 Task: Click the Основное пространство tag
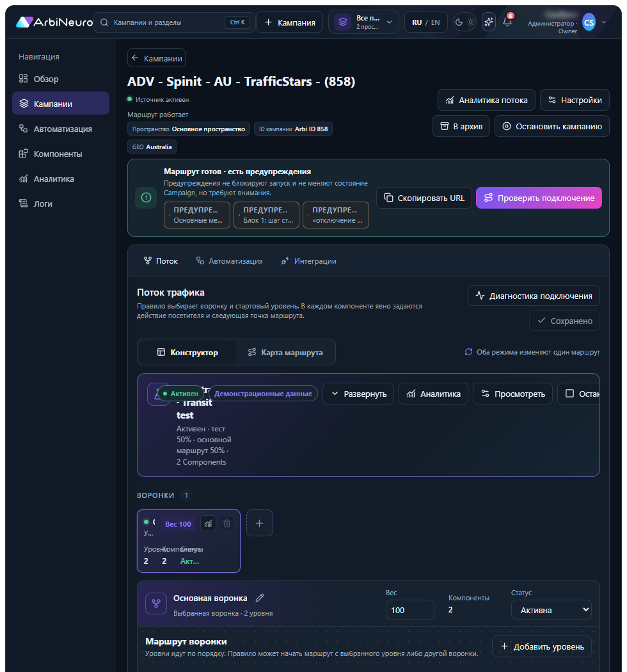coord(189,129)
